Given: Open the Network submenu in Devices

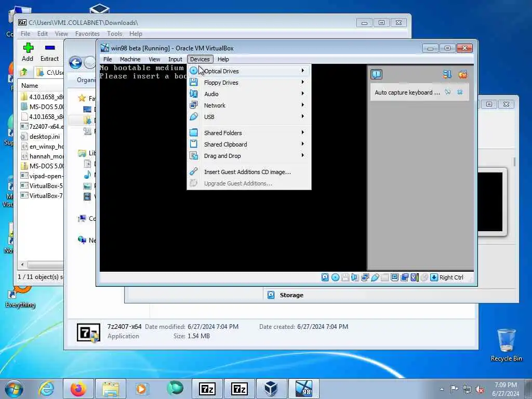Looking at the screenshot, I should coord(249,105).
